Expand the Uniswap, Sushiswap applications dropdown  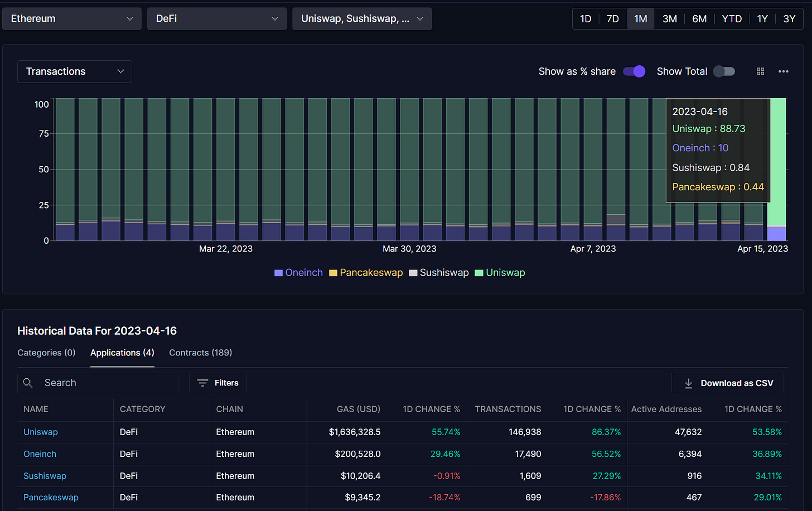(362, 18)
